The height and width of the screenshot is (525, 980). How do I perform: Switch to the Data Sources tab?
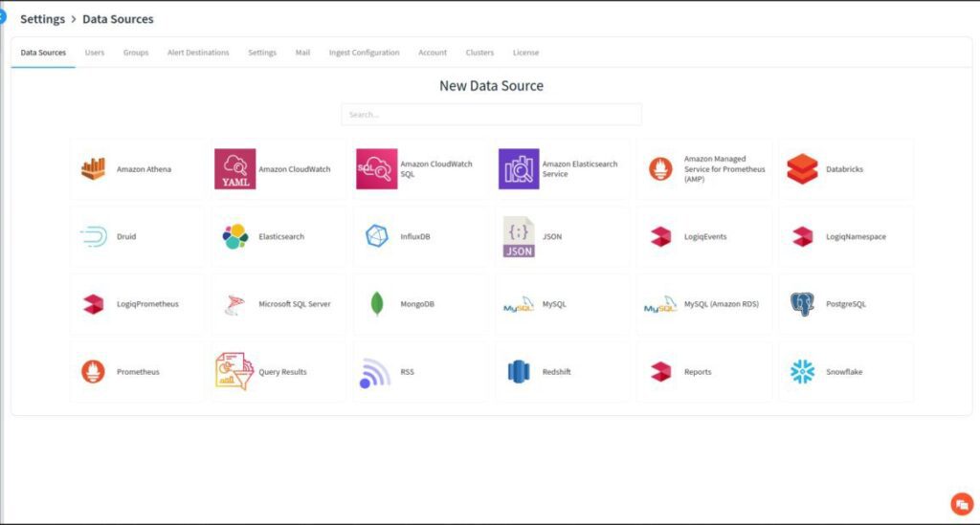pos(43,53)
